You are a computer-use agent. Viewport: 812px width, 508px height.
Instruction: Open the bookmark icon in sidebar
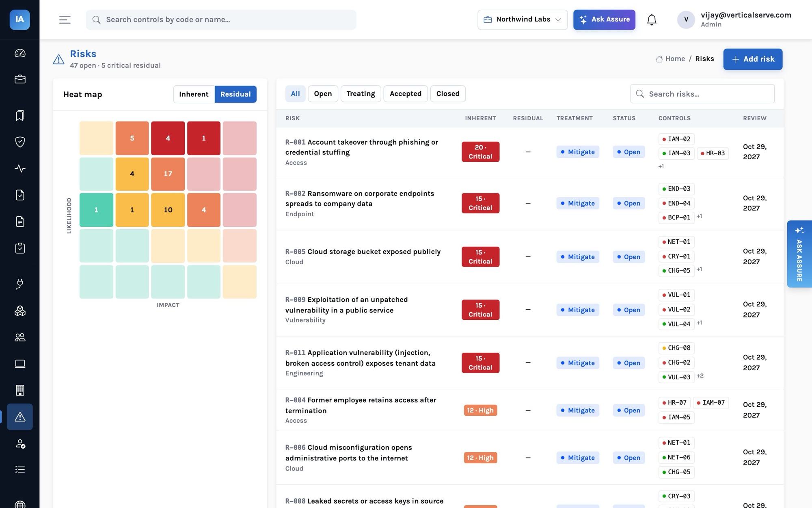pos(20,115)
